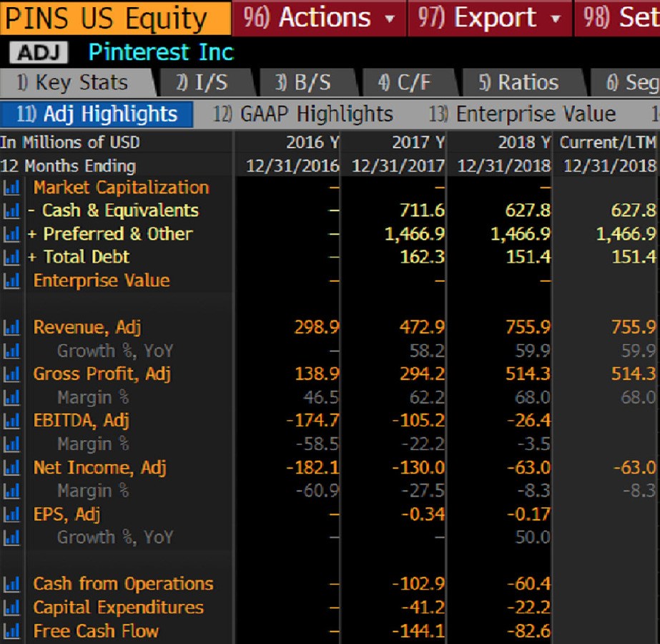Open chart icon for Cash & Equivalents row
This screenshot has height=644, width=660.
click(x=11, y=210)
